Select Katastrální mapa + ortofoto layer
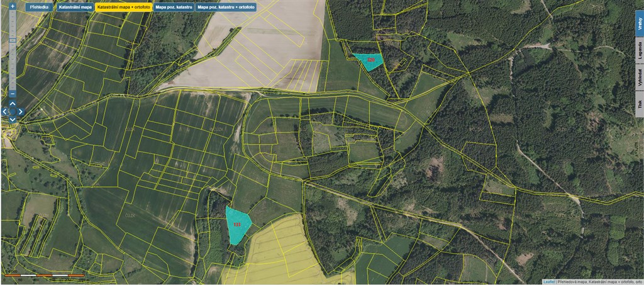The height and width of the screenshot is (285, 644). (123, 8)
